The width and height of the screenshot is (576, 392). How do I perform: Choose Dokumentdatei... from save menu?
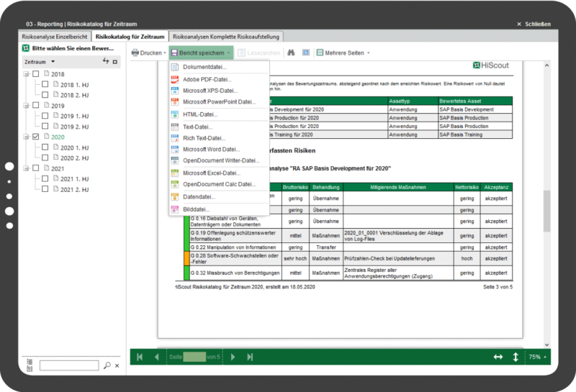tap(219, 67)
